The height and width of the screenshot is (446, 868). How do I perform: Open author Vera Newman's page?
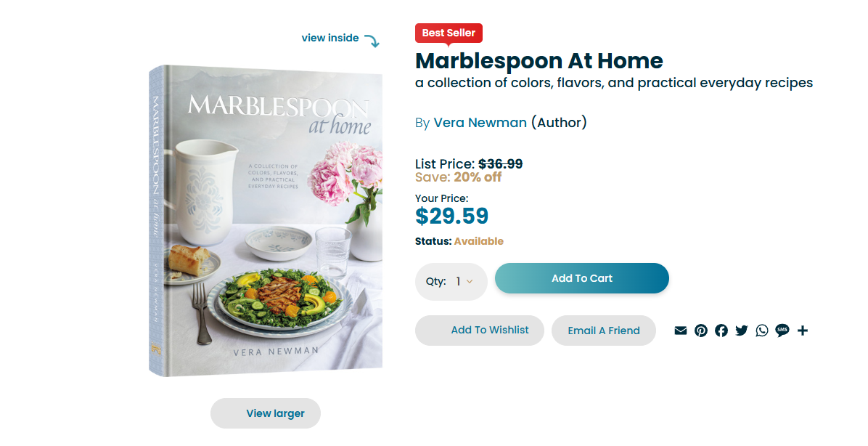tap(480, 123)
